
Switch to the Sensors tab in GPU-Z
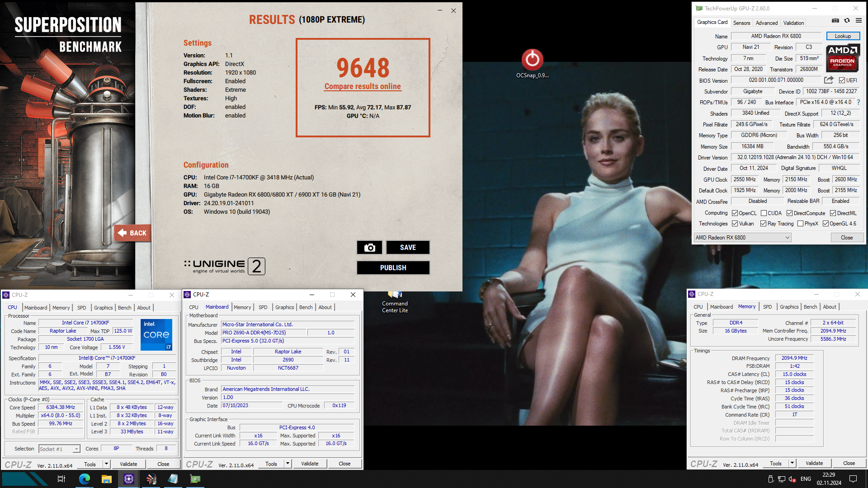(741, 23)
